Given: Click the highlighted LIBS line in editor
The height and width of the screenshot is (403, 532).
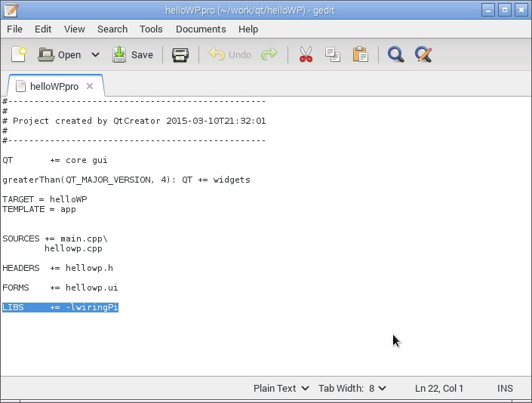Looking at the screenshot, I should point(60,307).
